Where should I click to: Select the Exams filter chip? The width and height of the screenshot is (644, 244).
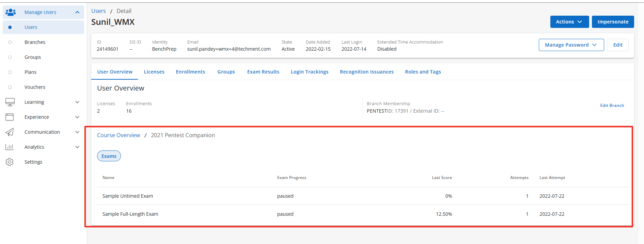coord(109,156)
